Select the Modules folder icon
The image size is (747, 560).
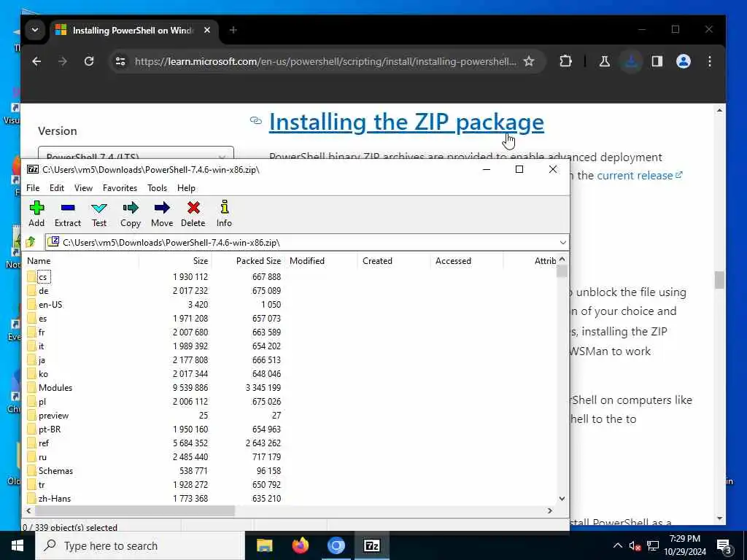(31, 388)
